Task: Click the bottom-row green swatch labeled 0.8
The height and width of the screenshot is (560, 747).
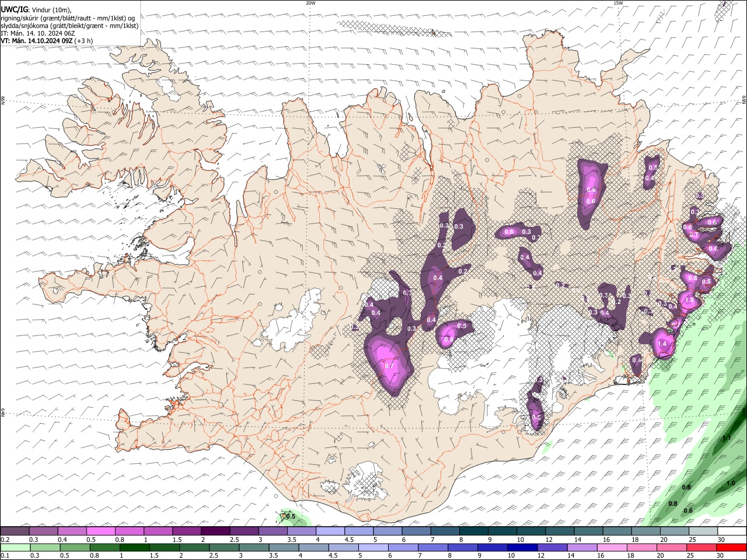Action: 104,548
